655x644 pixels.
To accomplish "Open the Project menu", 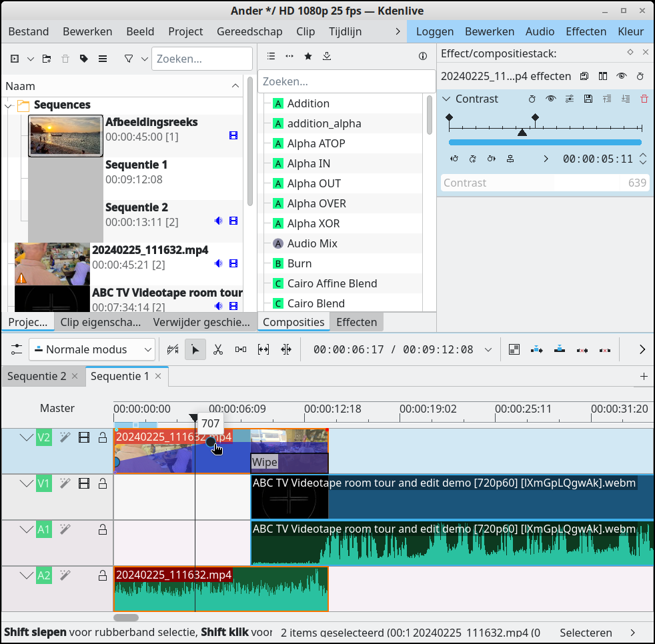I will tap(185, 32).
